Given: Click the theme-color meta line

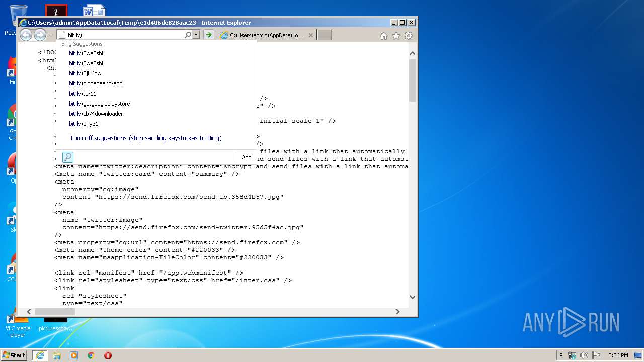Looking at the screenshot, I should pyautogui.click(x=145, y=250).
